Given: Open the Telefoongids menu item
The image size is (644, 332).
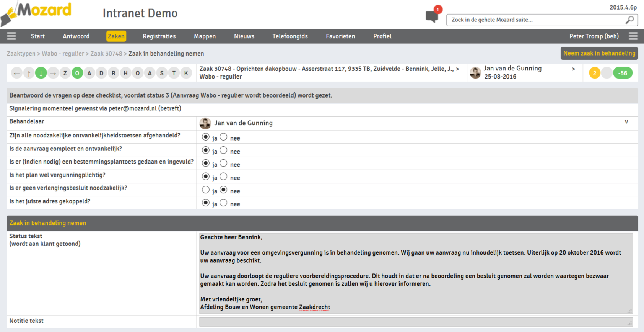Looking at the screenshot, I should tap(290, 36).
